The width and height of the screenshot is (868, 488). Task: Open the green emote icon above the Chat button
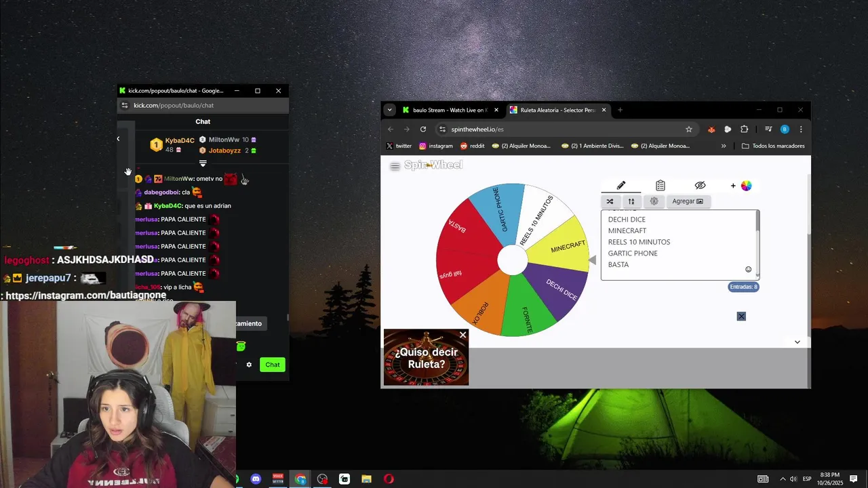pos(241,346)
